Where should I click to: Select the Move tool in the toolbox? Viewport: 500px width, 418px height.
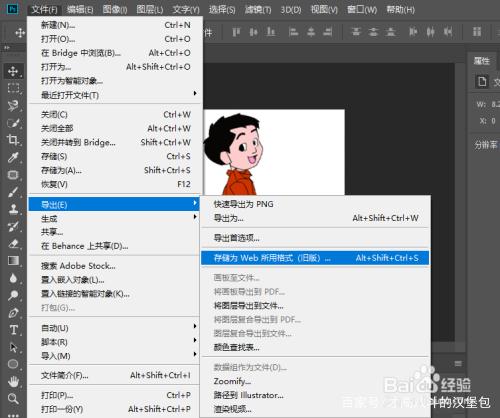[x=13, y=71]
